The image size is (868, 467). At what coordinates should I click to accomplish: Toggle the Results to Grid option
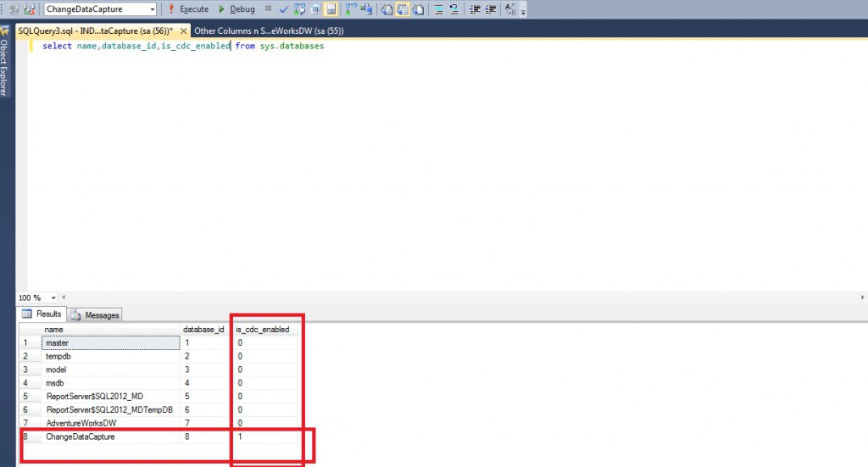(x=401, y=9)
